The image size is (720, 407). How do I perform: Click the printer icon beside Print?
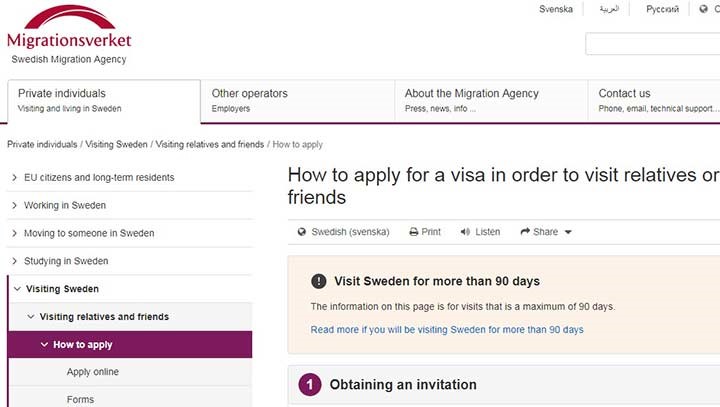414,232
